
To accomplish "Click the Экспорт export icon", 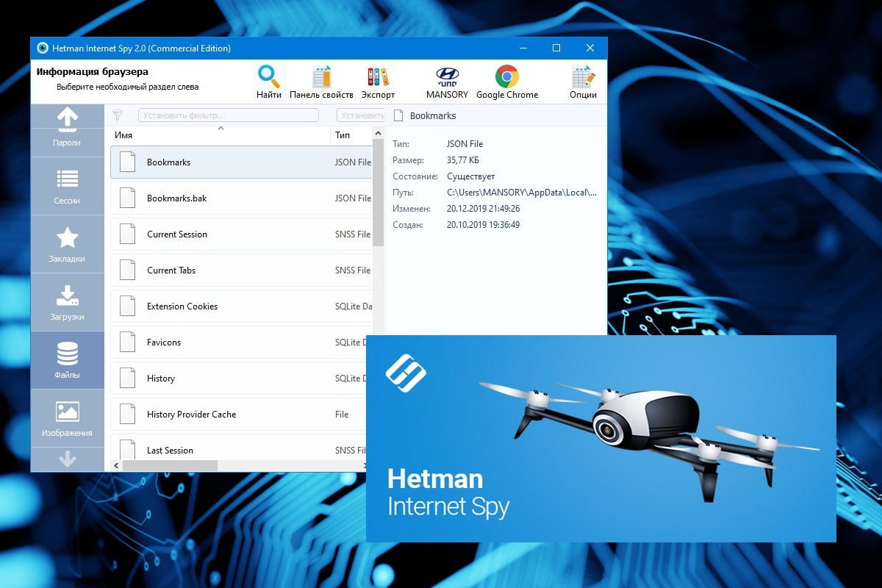I will point(378,77).
